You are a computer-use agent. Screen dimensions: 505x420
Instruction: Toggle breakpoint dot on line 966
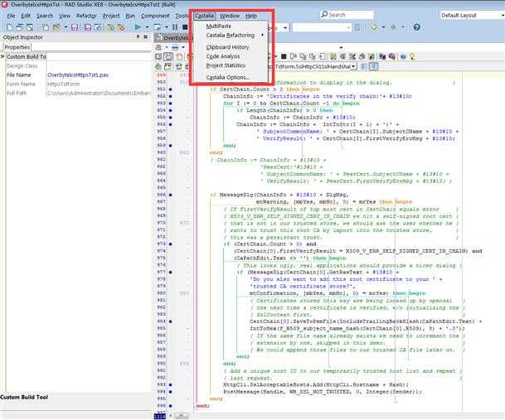(170, 195)
